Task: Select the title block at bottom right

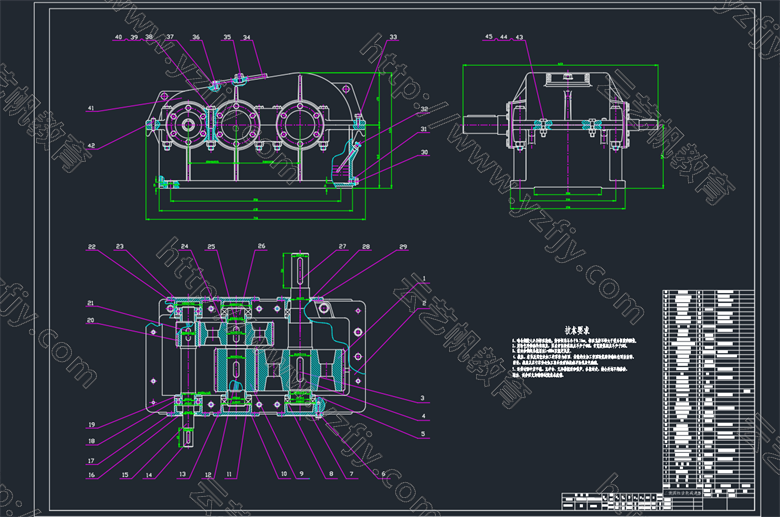Action: point(658,499)
